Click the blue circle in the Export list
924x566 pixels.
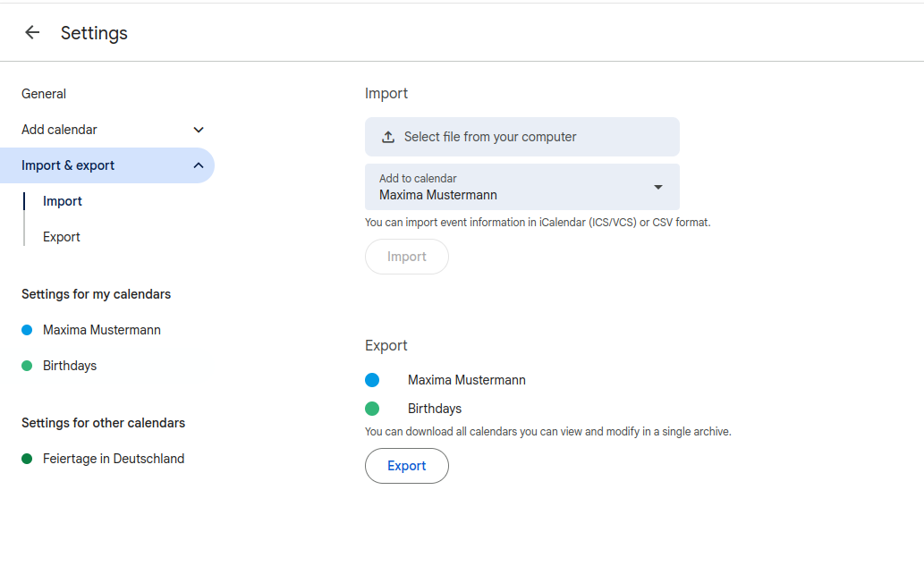pyautogui.click(x=372, y=380)
